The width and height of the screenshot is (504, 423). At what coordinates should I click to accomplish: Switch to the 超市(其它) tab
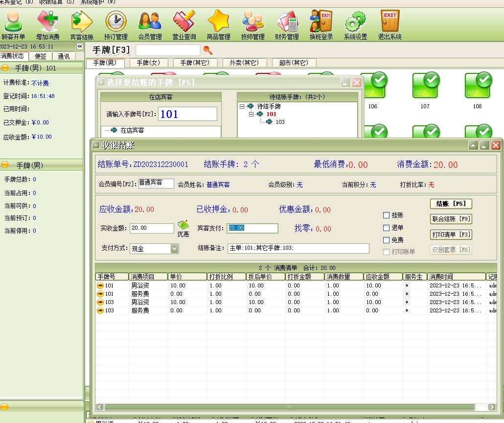pos(294,63)
